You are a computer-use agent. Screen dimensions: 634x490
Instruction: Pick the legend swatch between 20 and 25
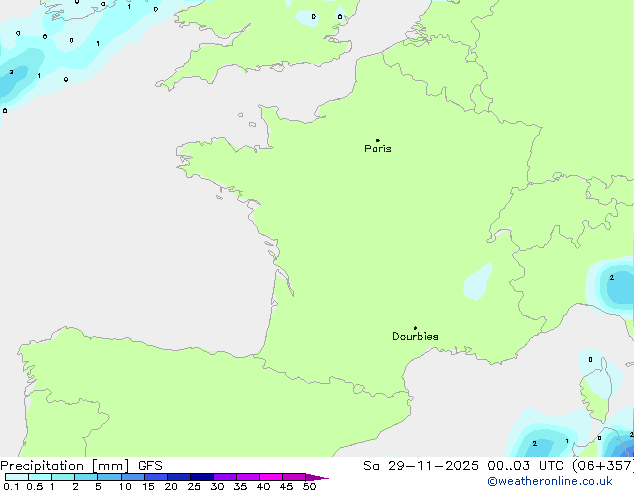[x=179, y=477]
